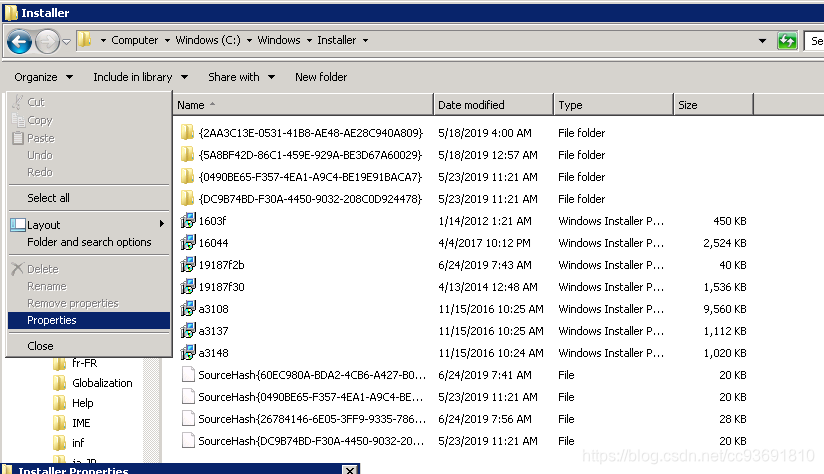Image resolution: width=824 pixels, height=474 pixels.
Task: Select installer package icon for 16044
Action: (x=188, y=243)
